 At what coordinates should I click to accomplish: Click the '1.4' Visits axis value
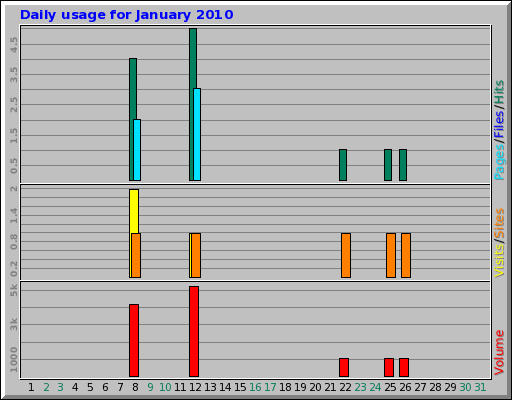(x=14, y=215)
